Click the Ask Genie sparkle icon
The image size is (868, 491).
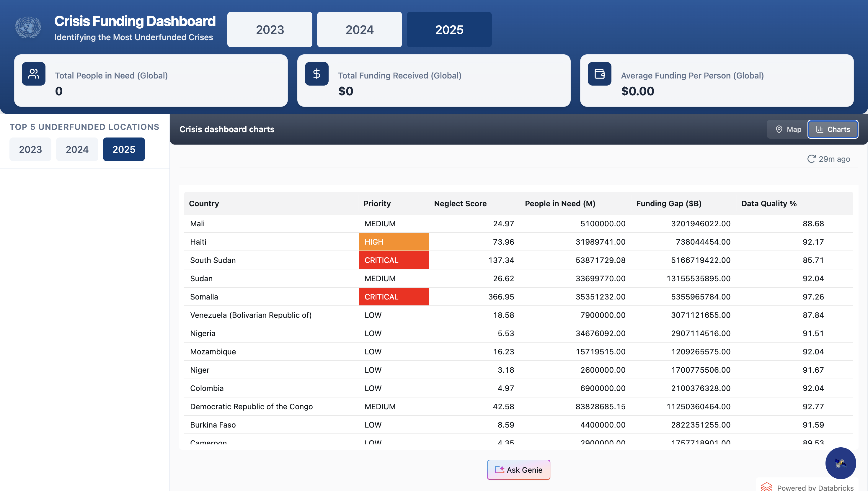click(499, 470)
